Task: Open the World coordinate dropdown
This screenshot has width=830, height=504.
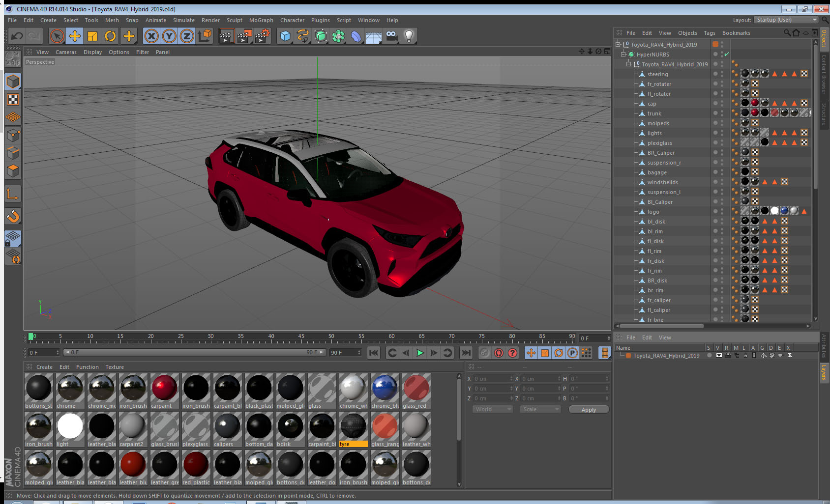Action: [x=493, y=409]
